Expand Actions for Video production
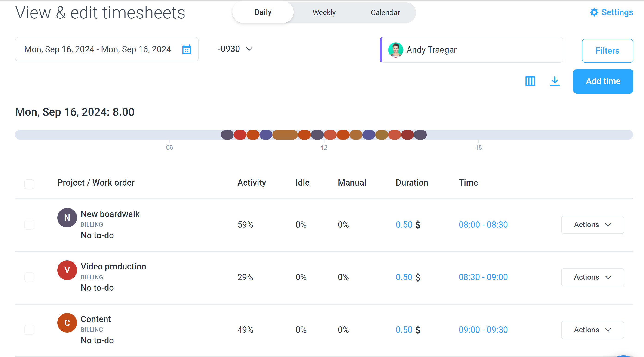Viewport: 644px width, 357px height. point(592,277)
